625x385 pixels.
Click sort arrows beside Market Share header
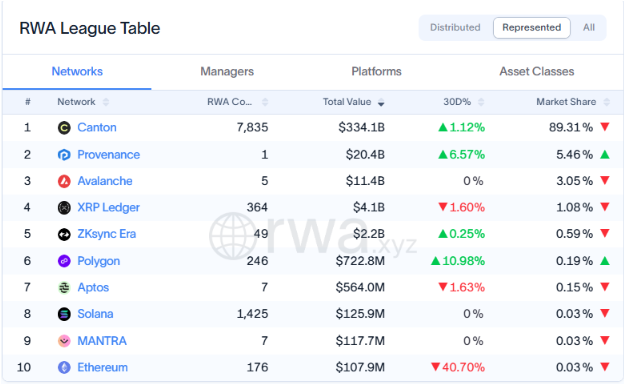(x=607, y=102)
